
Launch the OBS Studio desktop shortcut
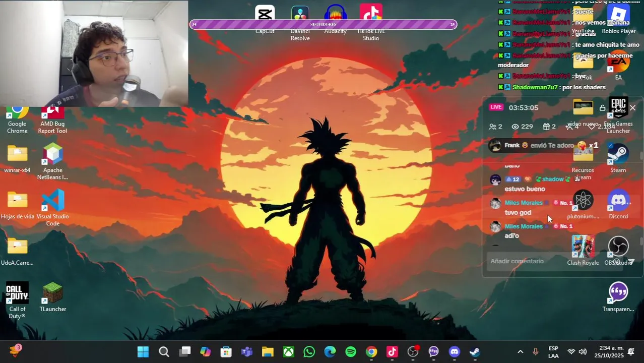[x=618, y=251]
